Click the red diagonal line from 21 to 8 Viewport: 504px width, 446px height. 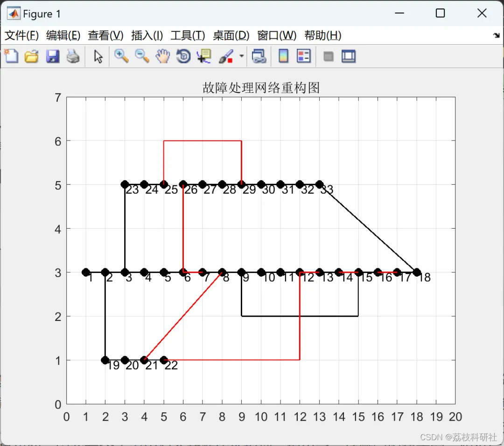[x=183, y=316]
